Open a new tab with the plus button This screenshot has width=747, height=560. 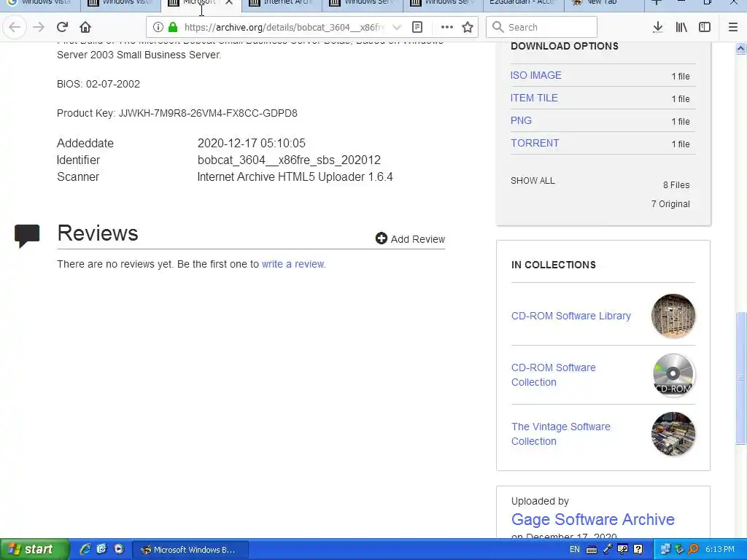[x=657, y=2]
